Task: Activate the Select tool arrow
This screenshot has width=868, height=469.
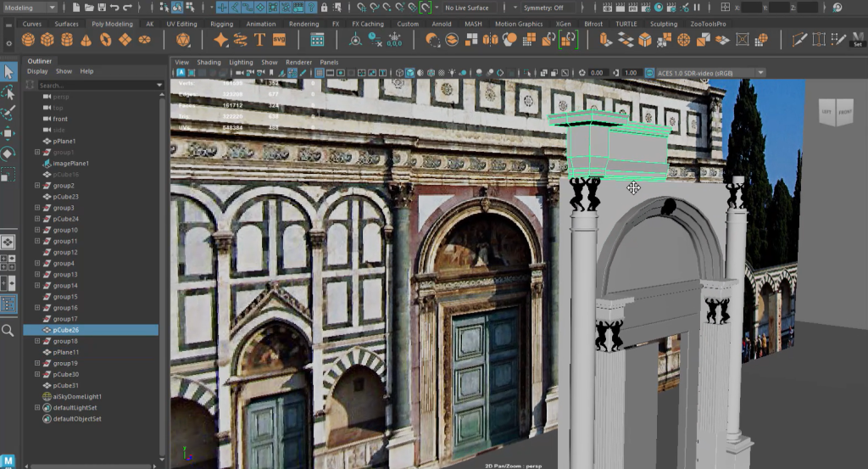Action: pyautogui.click(x=8, y=71)
